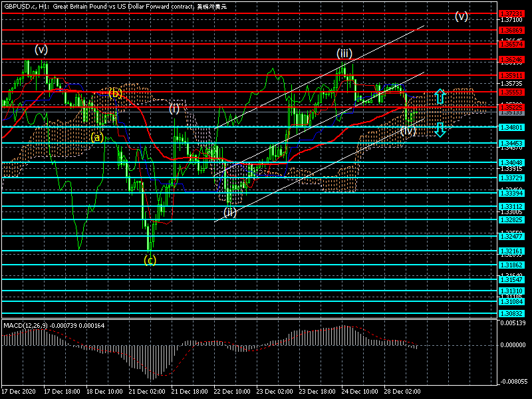The image size is (532, 399).
Task: Select the yellow (c) wave label
Action: 150,260
